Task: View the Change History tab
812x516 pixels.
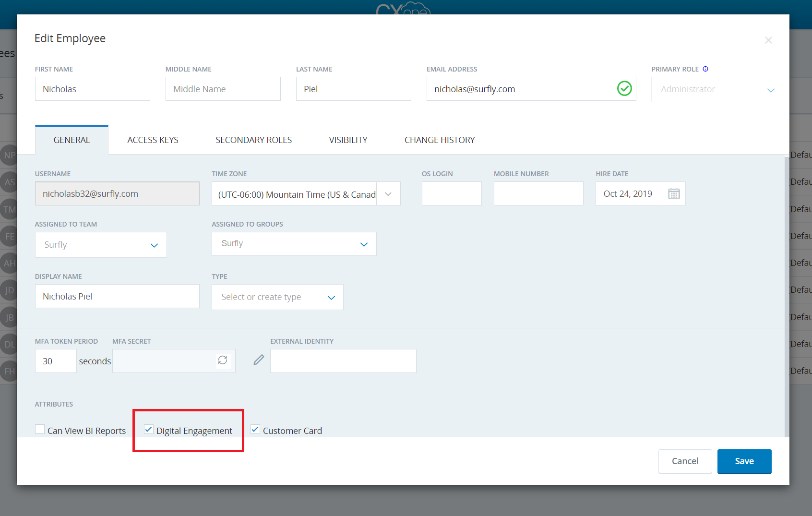Action: coord(439,140)
